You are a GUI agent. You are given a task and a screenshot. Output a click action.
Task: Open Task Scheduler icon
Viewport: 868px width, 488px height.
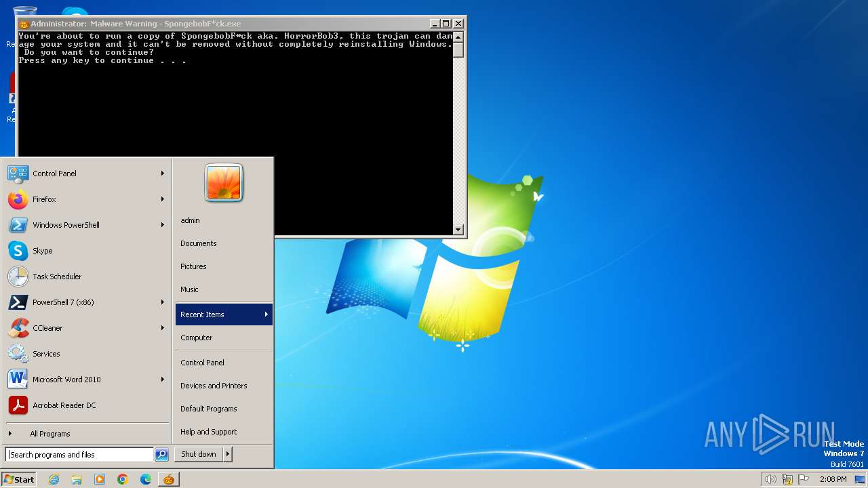[x=18, y=277]
